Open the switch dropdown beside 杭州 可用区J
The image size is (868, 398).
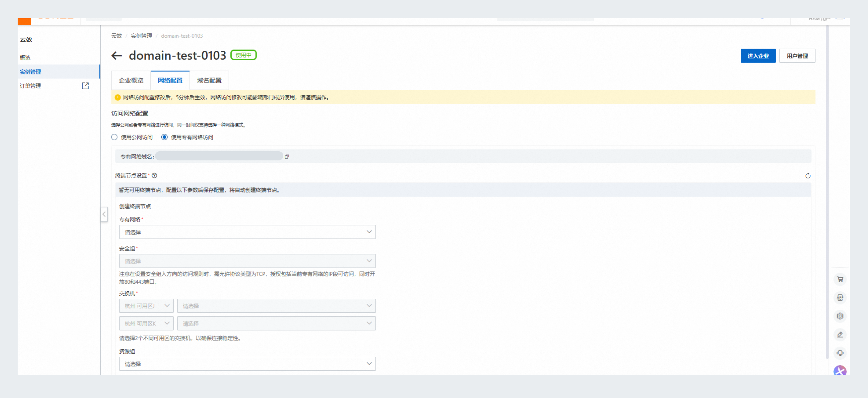pyautogui.click(x=276, y=306)
